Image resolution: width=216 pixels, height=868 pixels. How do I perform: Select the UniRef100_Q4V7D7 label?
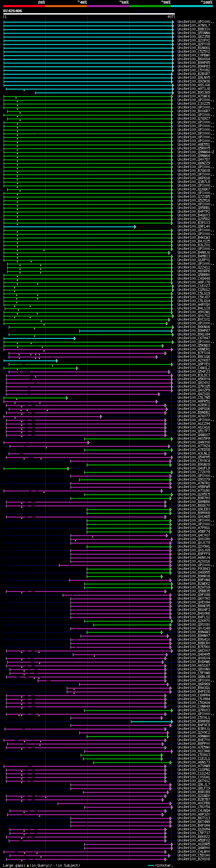[x=194, y=159]
